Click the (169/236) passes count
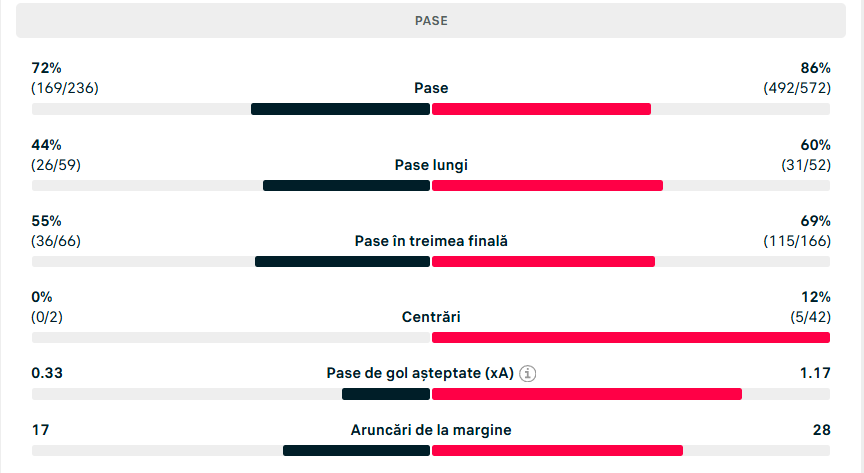 pos(65,88)
